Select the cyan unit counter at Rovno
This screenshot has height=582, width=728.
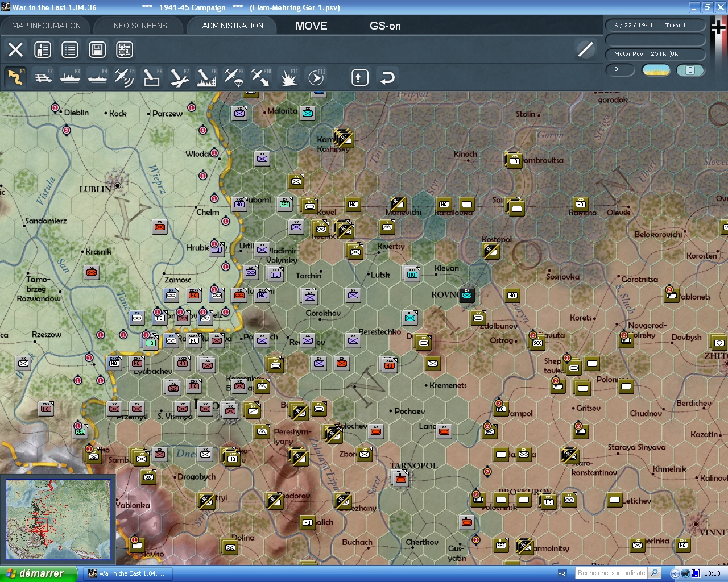click(x=467, y=295)
